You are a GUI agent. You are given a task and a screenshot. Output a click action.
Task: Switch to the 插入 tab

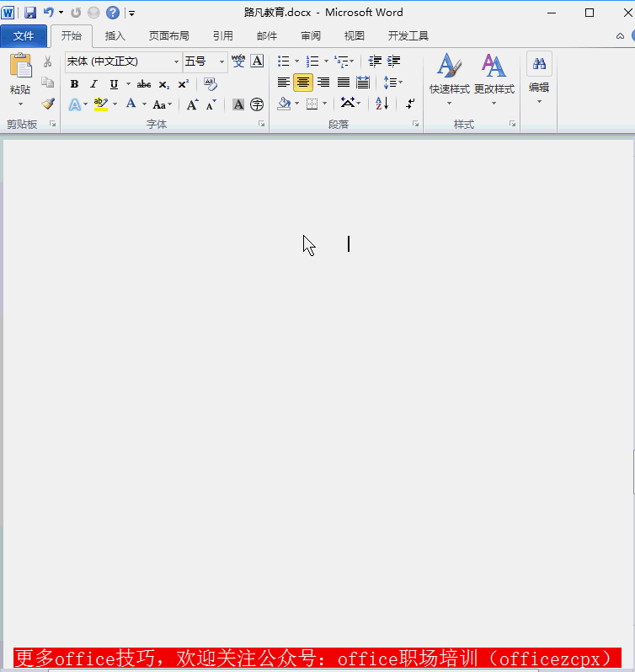(115, 36)
